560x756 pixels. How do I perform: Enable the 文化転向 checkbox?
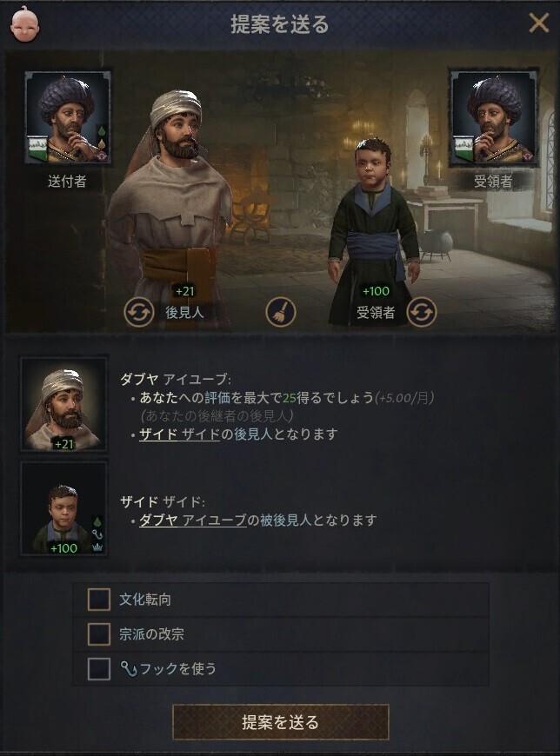(x=99, y=600)
